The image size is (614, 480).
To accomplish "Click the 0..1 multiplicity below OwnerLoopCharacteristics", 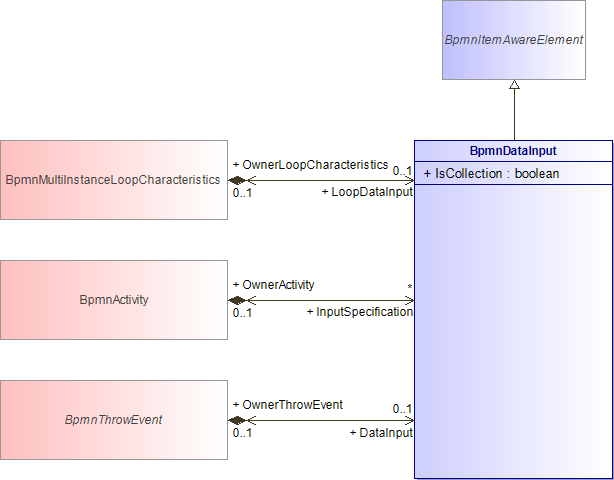I will click(x=242, y=193).
